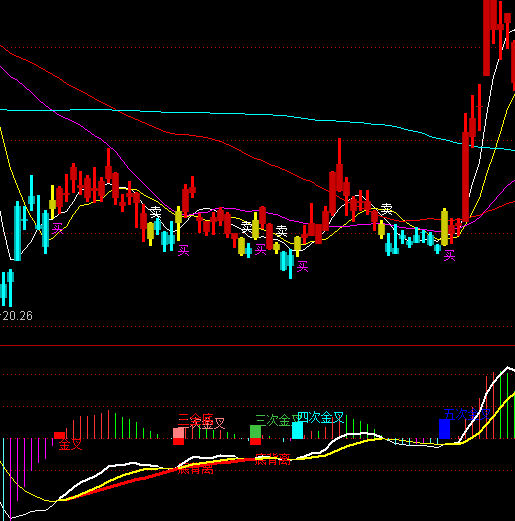Click the blue 五次金叉 square marker
This screenshot has width=515, height=521.
tap(444, 429)
